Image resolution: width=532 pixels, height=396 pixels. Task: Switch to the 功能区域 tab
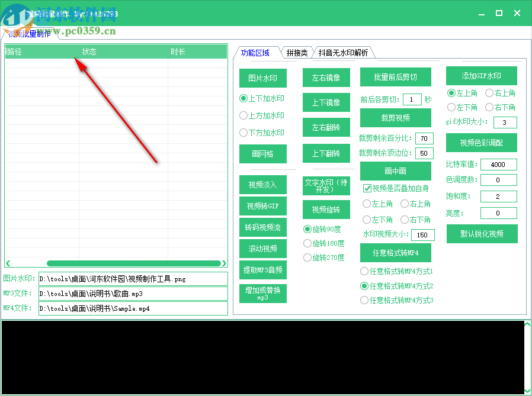click(x=255, y=53)
